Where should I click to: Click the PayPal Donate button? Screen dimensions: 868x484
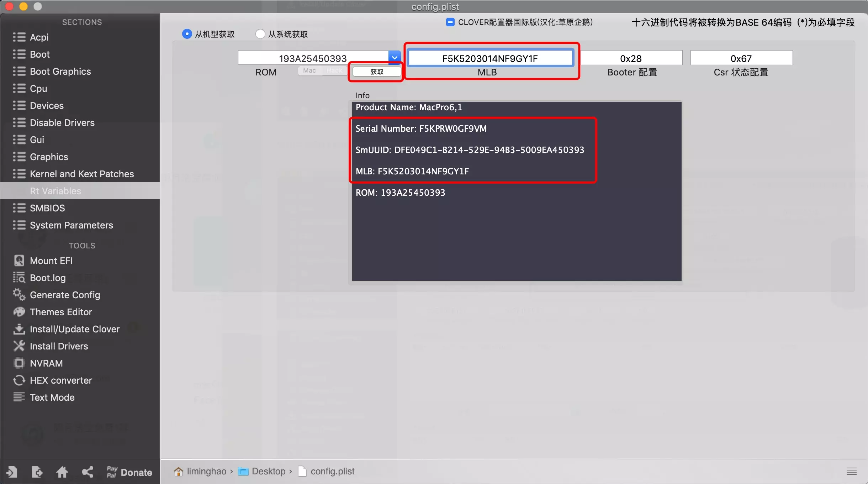tap(129, 472)
